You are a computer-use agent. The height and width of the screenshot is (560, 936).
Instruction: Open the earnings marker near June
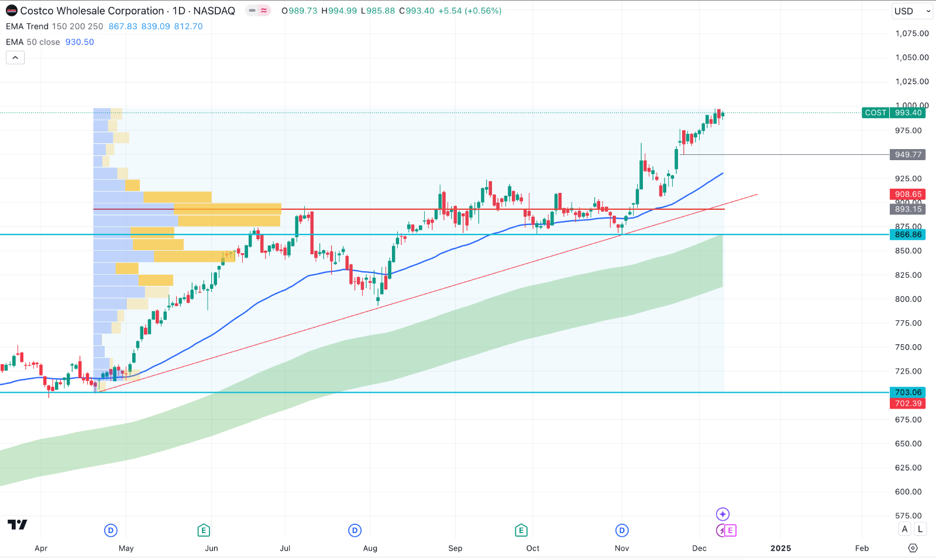(204, 530)
